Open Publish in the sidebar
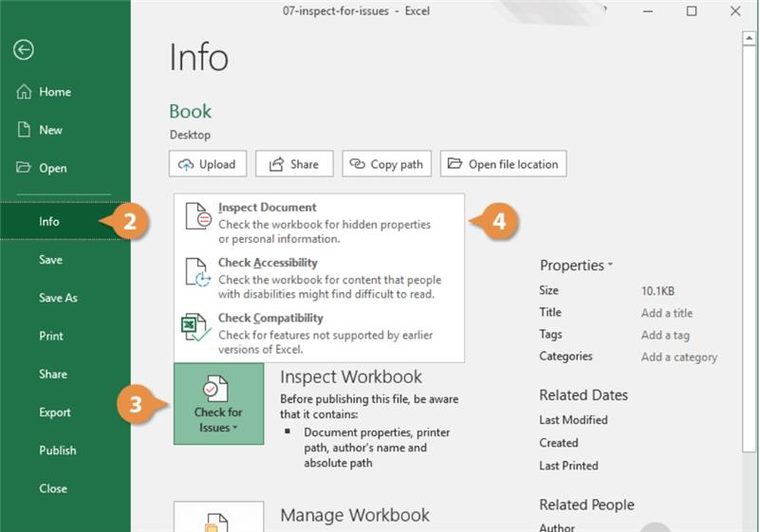This screenshot has width=759, height=532. [x=65, y=450]
